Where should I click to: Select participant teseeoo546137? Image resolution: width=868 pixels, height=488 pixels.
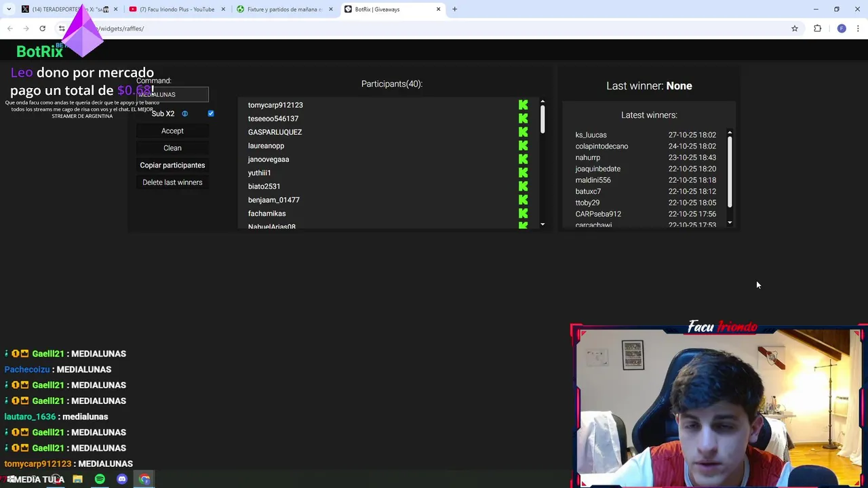273,119
